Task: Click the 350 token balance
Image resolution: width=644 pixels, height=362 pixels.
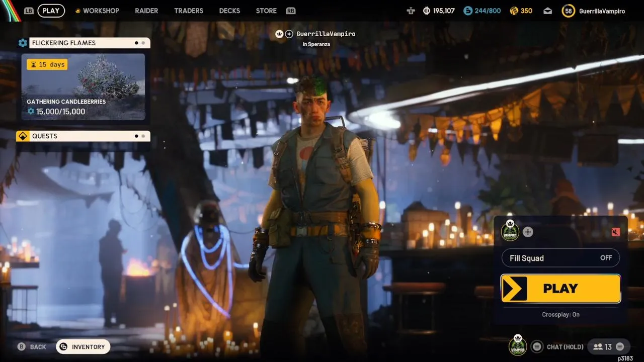Action: pyautogui.click(x=526, y=11)
